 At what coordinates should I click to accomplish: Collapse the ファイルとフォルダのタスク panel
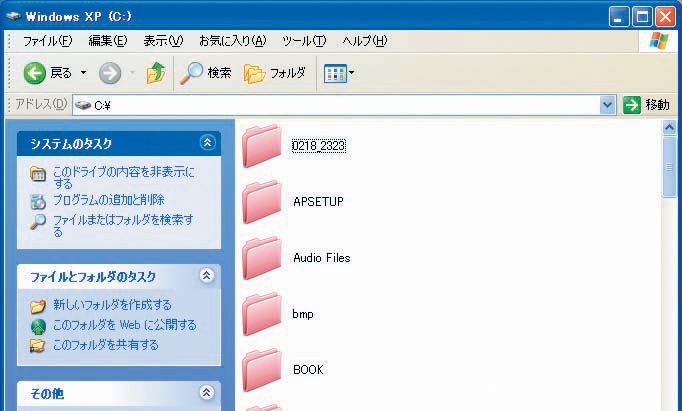point(207,275)
